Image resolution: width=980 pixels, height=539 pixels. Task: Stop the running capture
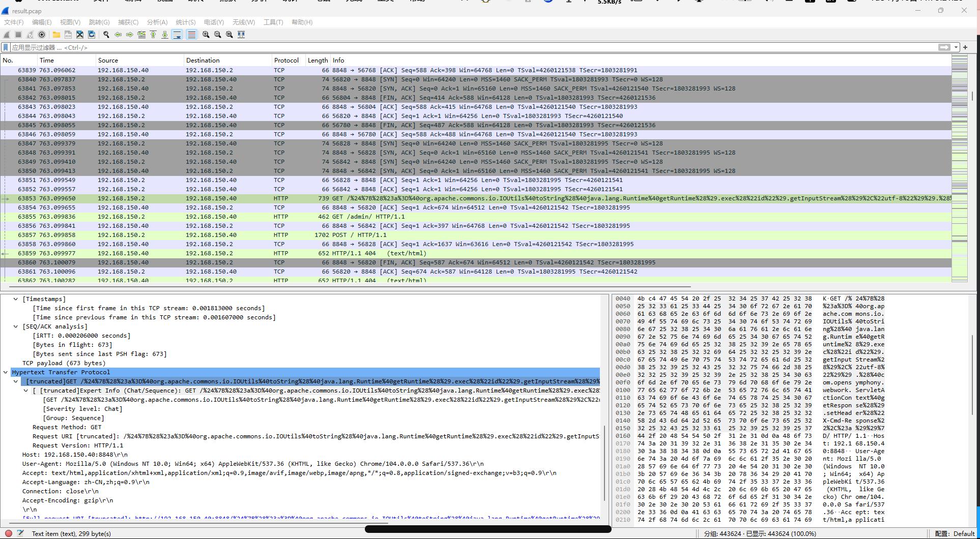pyautogui.click(x=18, y=35)
